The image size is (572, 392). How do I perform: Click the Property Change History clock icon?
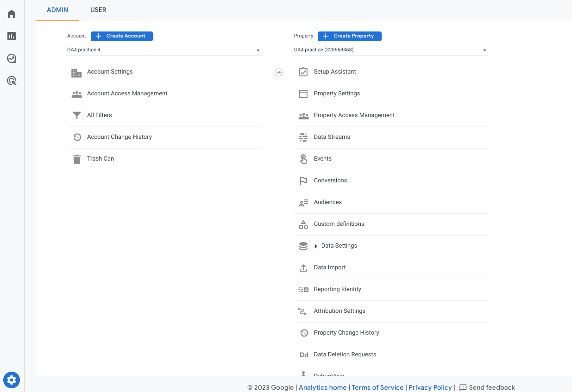(x=304, y=333)
